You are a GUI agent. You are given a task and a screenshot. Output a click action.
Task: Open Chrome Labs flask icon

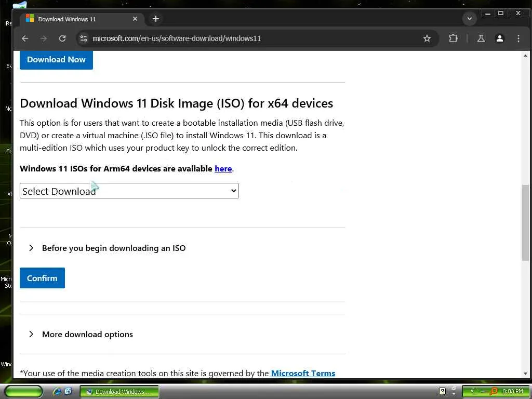click(481, 38)
